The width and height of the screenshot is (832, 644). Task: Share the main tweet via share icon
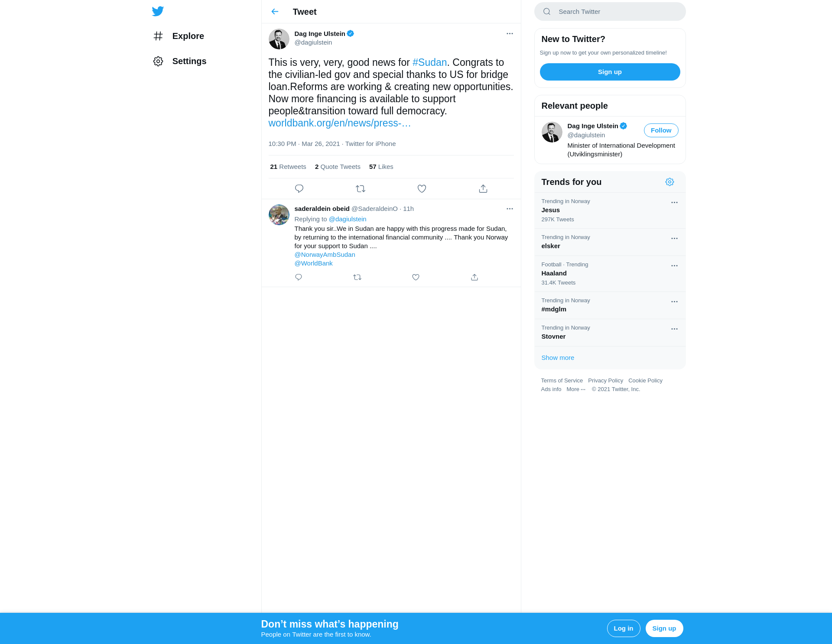pyautogui.click(x=483, y=189)
